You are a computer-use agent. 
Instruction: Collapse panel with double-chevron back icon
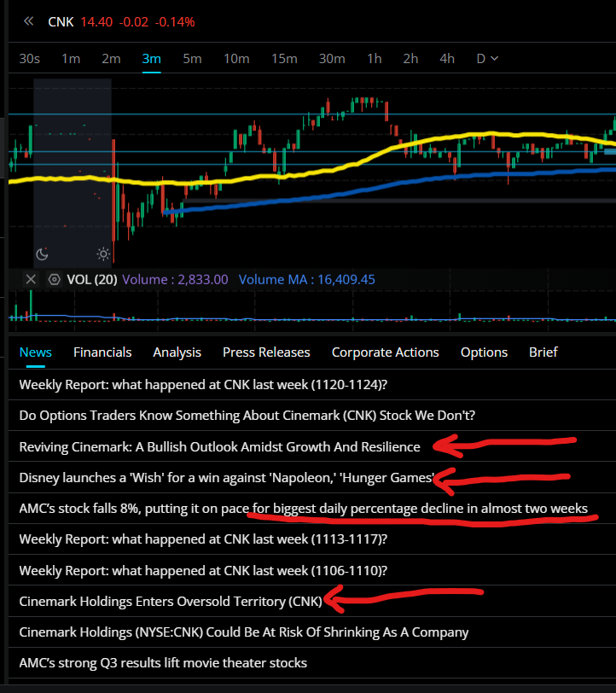pos(29,21)
